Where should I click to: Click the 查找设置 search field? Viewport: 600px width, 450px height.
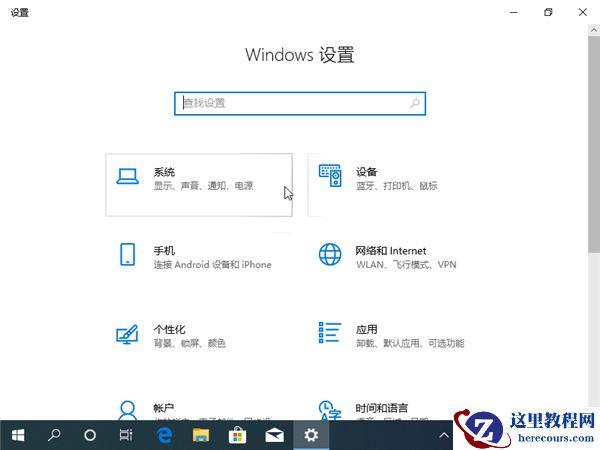(300, 103)
